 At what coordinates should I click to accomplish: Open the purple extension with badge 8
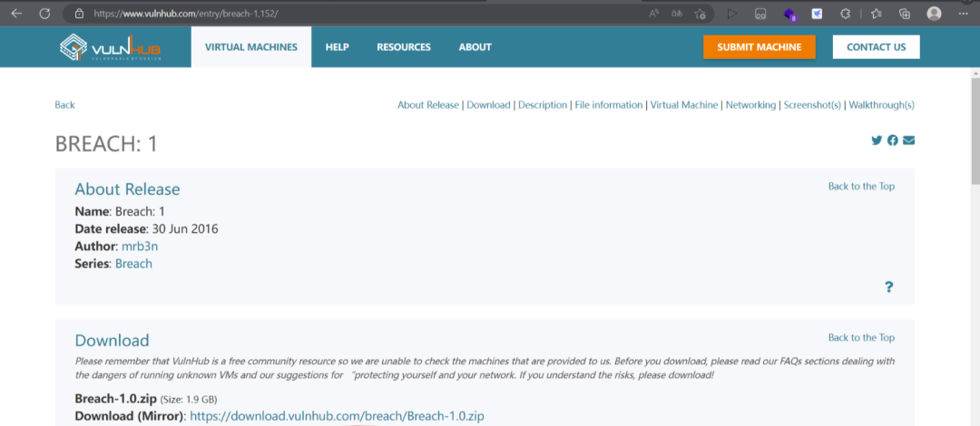click(x=789, y=14)
